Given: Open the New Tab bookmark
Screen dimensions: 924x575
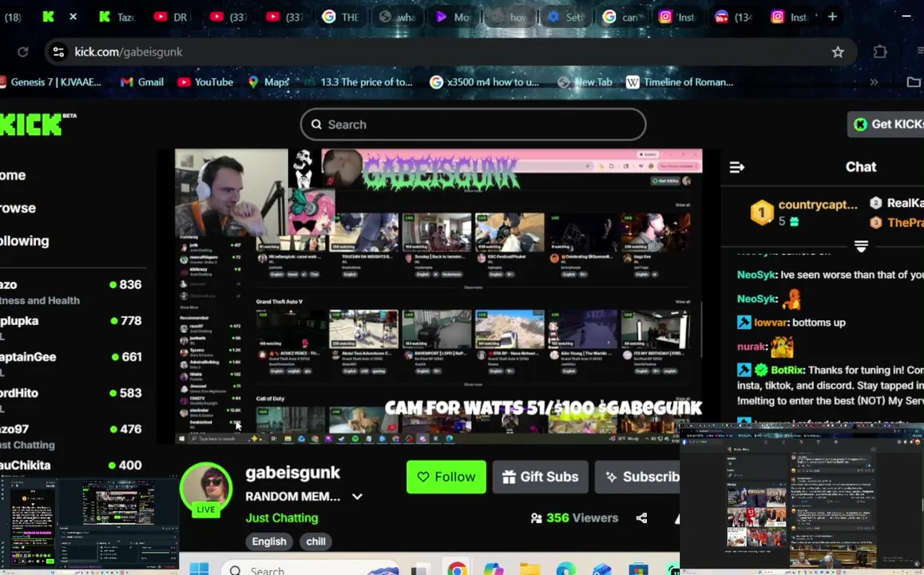Looking at the screenshot, I should pos(585,82).
